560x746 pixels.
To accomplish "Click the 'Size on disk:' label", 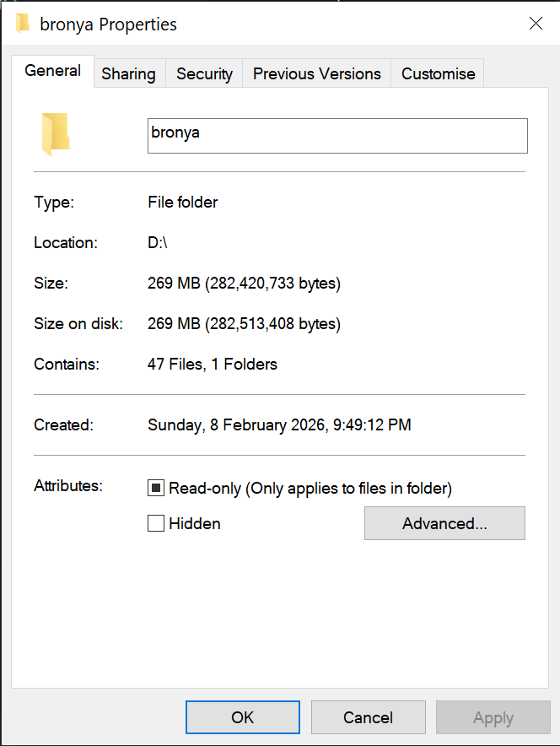I will (x=78, y=323).
